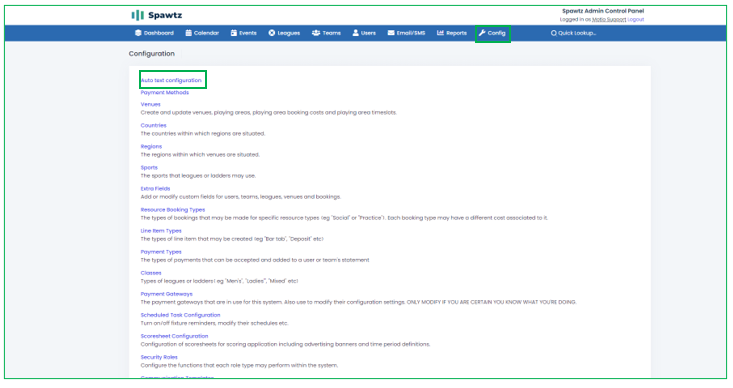Click description starting 'The types of payments that can'
The image size is (733, 388).
coord(255,260)
